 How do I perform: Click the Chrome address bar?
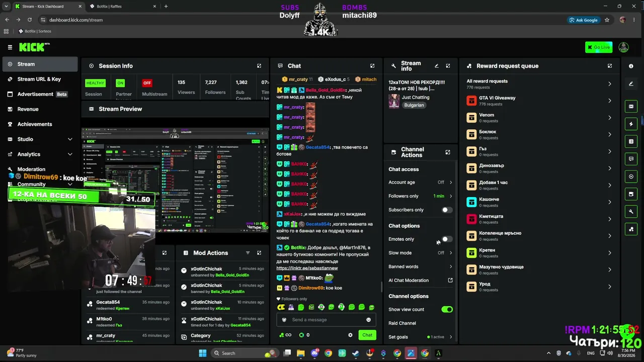coord(302,20)
